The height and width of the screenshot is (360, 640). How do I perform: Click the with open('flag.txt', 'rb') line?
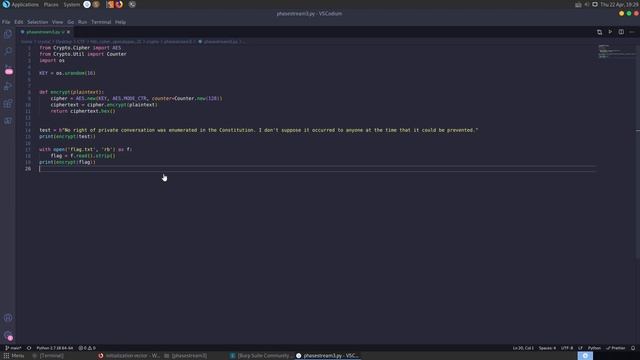pyautogui.click(x=86, y=149)
